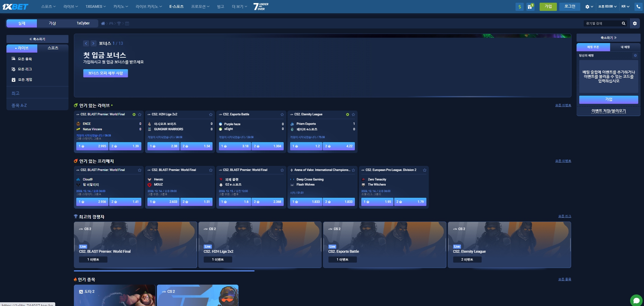Click the 로그인 button

point(570,6)
